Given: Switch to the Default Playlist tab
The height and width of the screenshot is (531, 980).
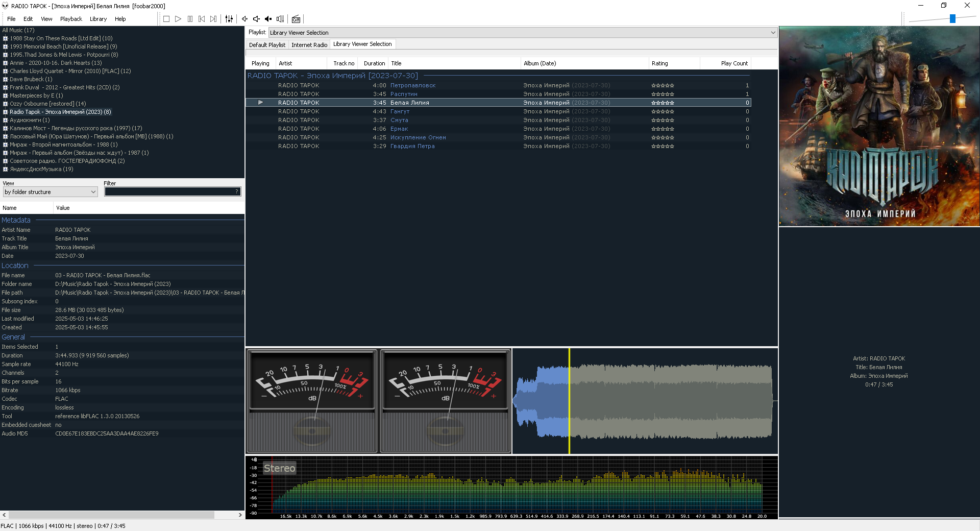Looking at the screenshot, I should coord(267,45).
